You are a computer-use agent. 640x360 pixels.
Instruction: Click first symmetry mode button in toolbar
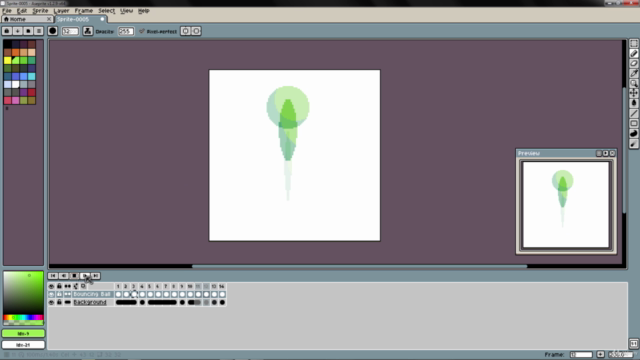(x=186, y=31)
